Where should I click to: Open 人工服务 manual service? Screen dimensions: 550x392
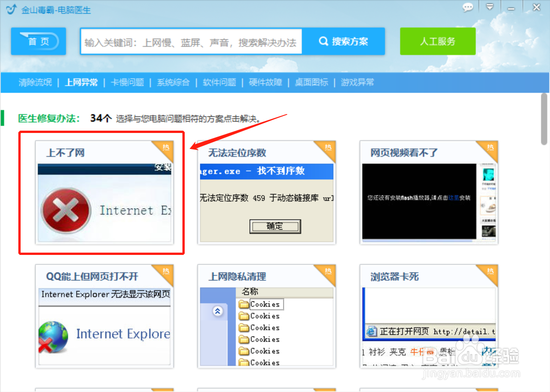click(x=438, y=41)
